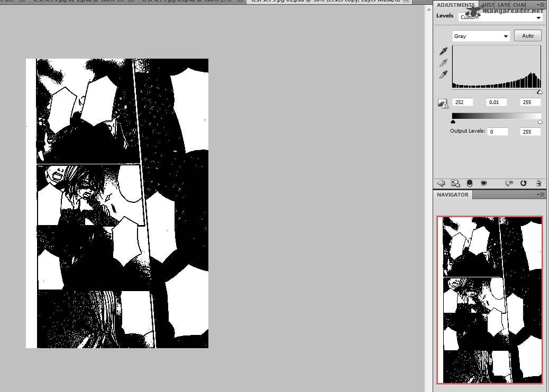Click the scroll-up arrow of document scrollbar
The height and width of the screenshot is (392, 549).
429,10
